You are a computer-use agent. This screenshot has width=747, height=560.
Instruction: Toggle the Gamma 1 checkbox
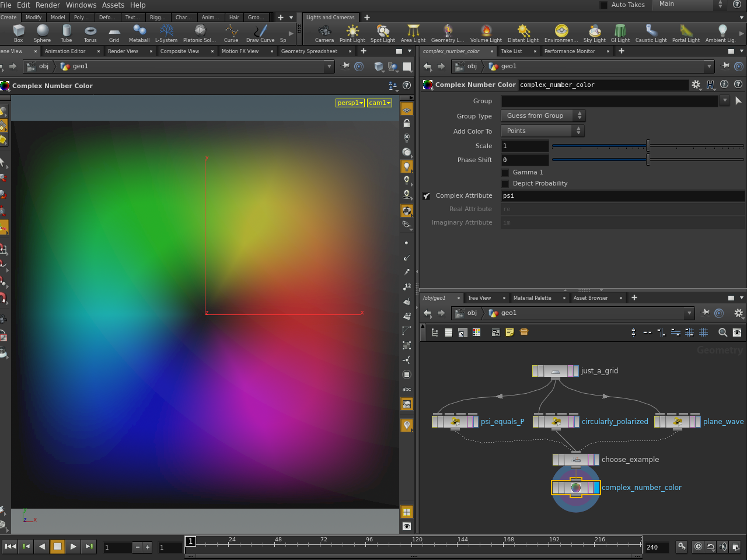point(505,173)
